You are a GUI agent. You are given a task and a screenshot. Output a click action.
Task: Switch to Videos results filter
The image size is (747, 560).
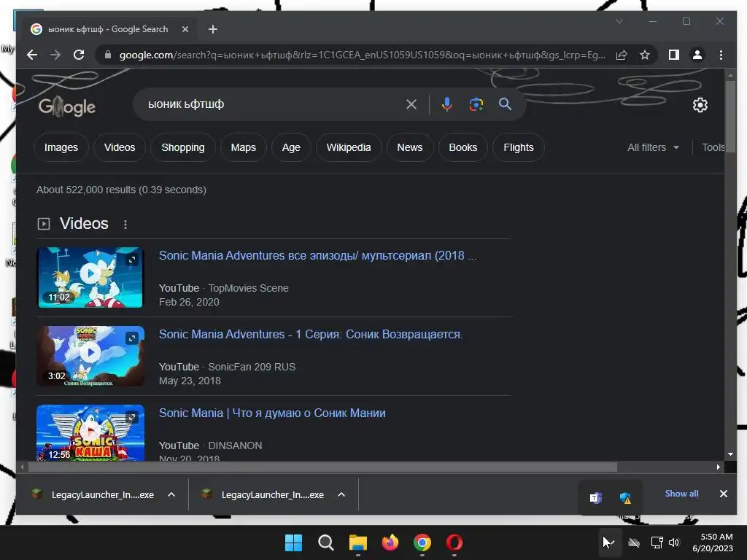tap(120, 147)
